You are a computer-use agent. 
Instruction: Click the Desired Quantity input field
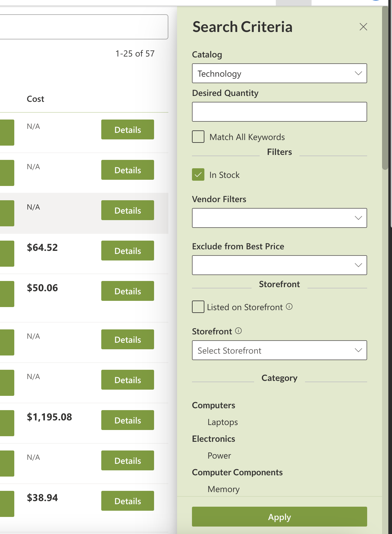[279, 112]
